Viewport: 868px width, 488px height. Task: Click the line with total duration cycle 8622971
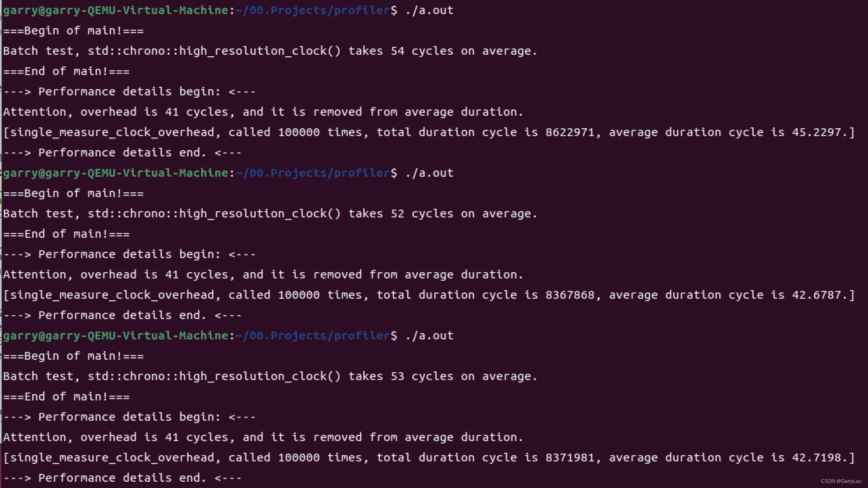429,133
